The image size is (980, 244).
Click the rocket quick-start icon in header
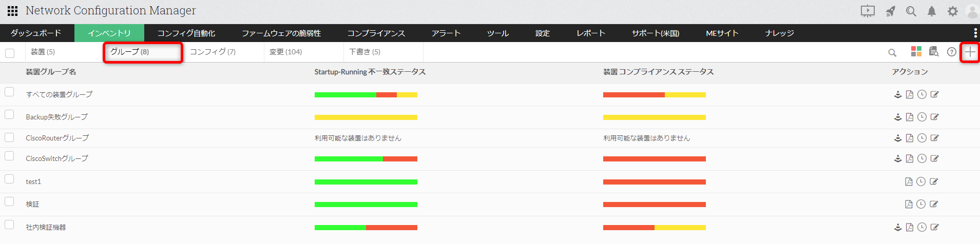click(891, 11)
